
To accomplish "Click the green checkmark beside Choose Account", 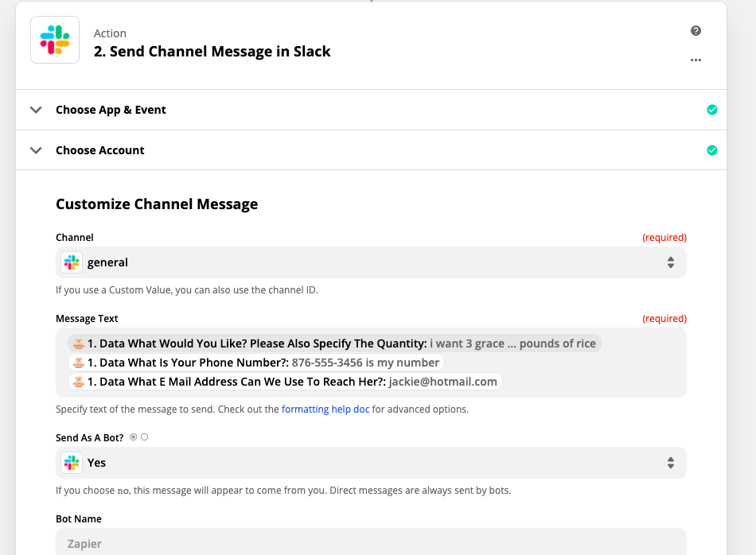I will tap(711, 150).
